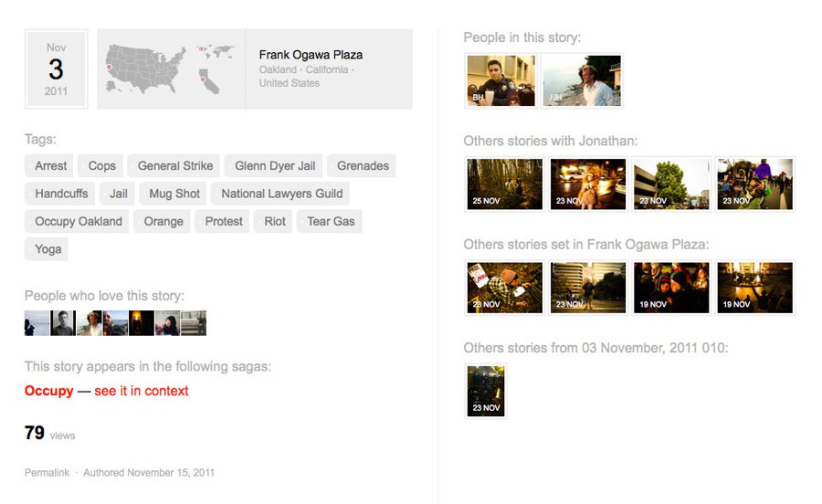Select the Occupy Oakland tag
Image resolution: width=822 pixels, height=504 pixels.
pos(79,221)
